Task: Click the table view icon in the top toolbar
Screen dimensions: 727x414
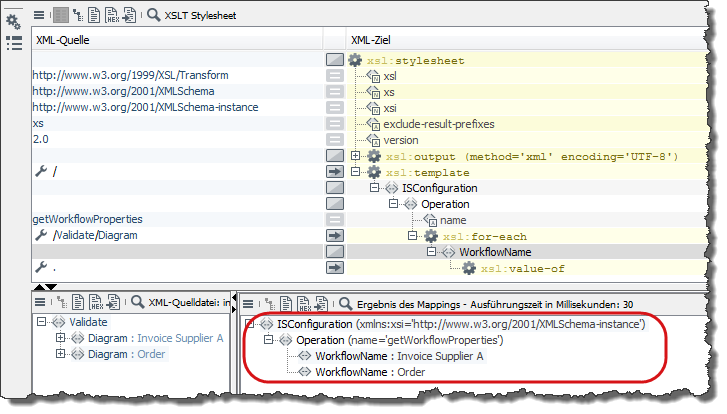Action: coord(60,16)
